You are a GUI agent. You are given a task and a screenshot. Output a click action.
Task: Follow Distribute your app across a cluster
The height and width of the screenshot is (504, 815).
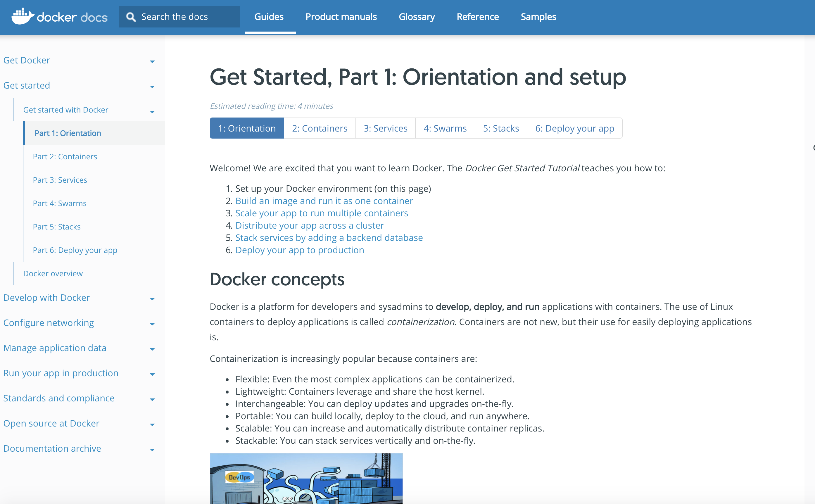(310, 225)
